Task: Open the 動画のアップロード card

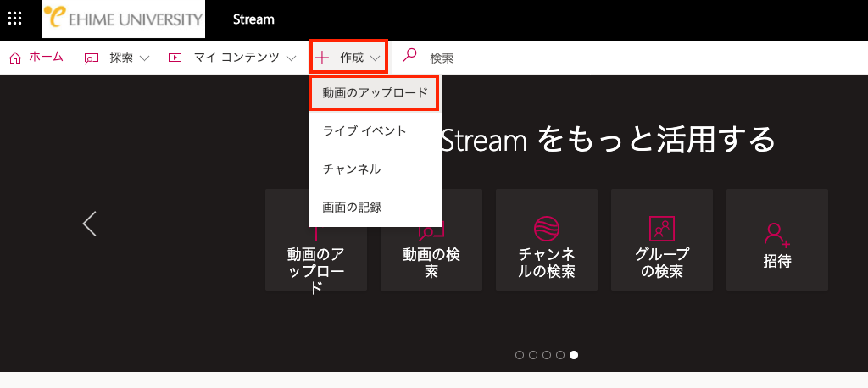Action: tap(316, 240)
